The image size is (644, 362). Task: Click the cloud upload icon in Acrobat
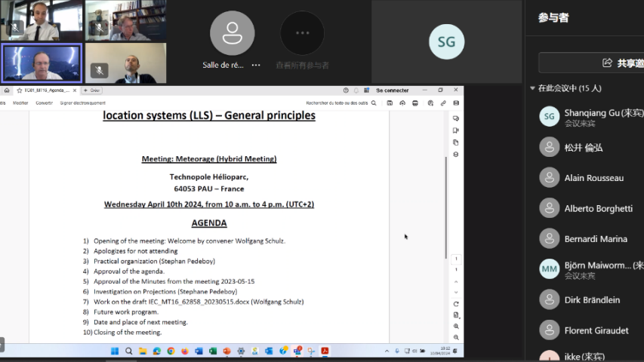[x=402, y=103]
